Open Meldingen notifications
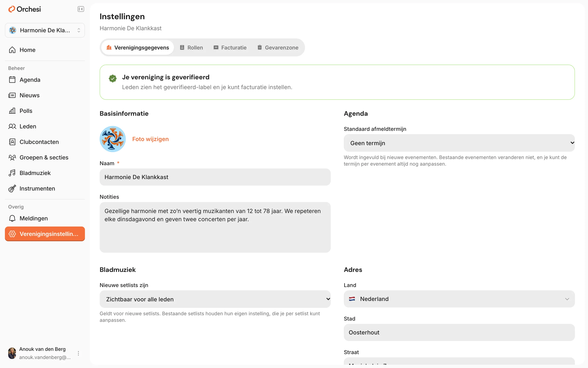The height and width of the screenshot is (368, 588). [45, 218]
